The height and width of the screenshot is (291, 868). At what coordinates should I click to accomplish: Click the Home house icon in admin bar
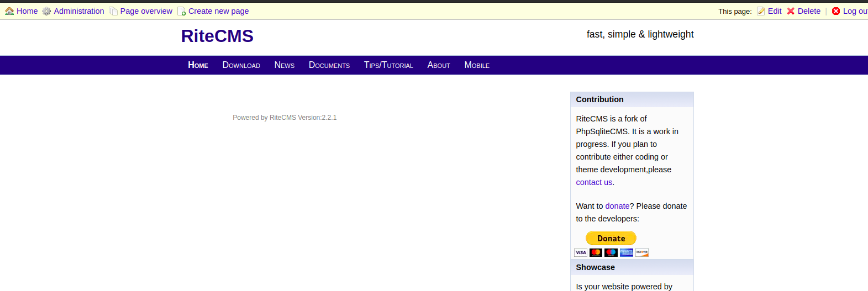pos(9,11)
